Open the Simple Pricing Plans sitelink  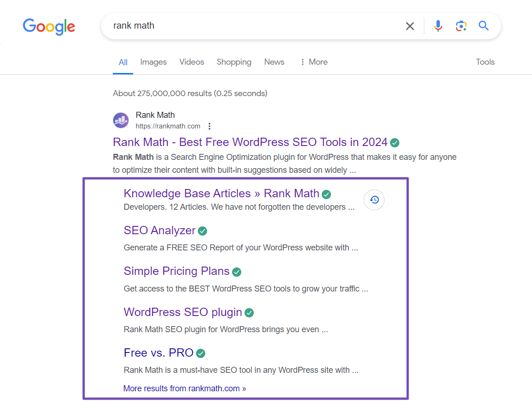(x=176, y=271)
